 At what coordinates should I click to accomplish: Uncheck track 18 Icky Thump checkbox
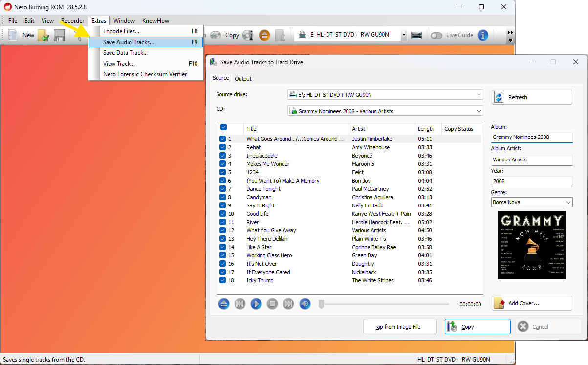click(x=223, y=280)
